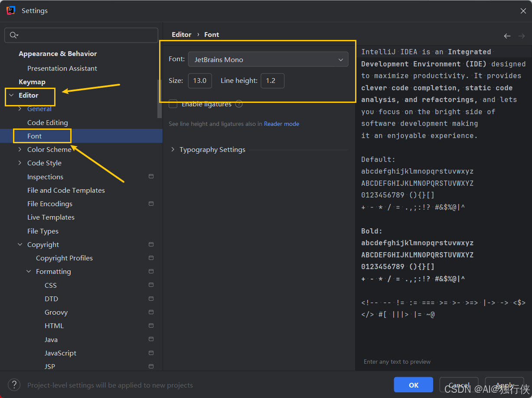Click the search magnifier icon in settings
Image resolution: width=532 pixels, height=398 pixels.
(14, 35)
